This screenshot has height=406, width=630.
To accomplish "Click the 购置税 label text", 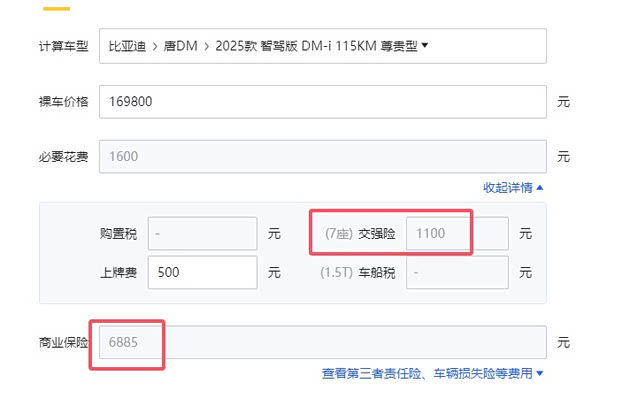I will [118, 233].
